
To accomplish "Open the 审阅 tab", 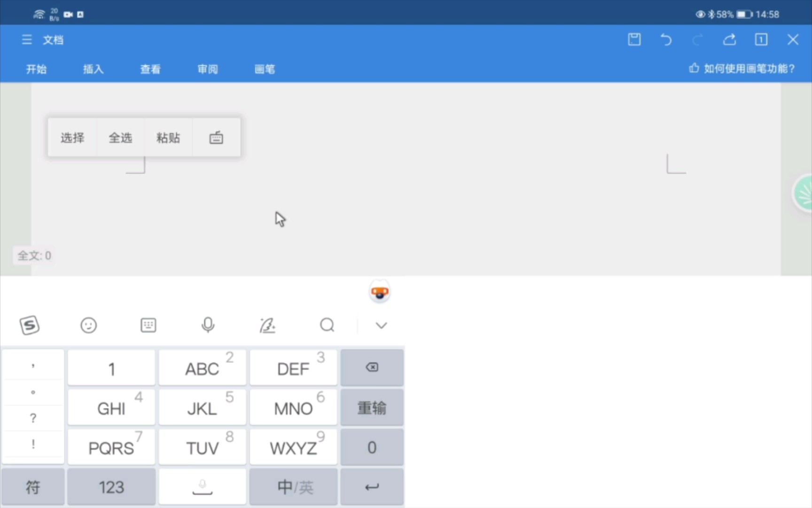I will (208, 69).
